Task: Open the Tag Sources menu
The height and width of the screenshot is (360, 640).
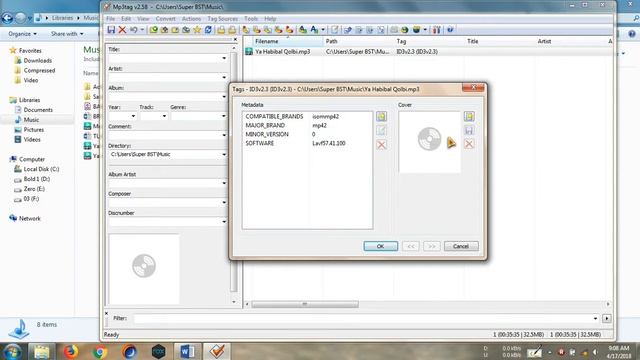Action: (x=222, y=19)
